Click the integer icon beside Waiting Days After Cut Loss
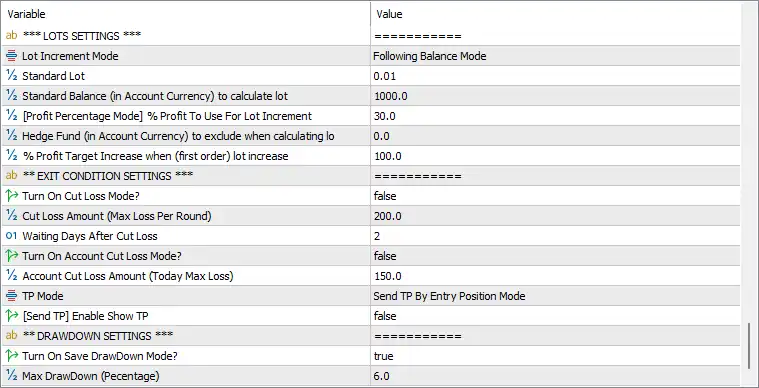 [11, 236]
